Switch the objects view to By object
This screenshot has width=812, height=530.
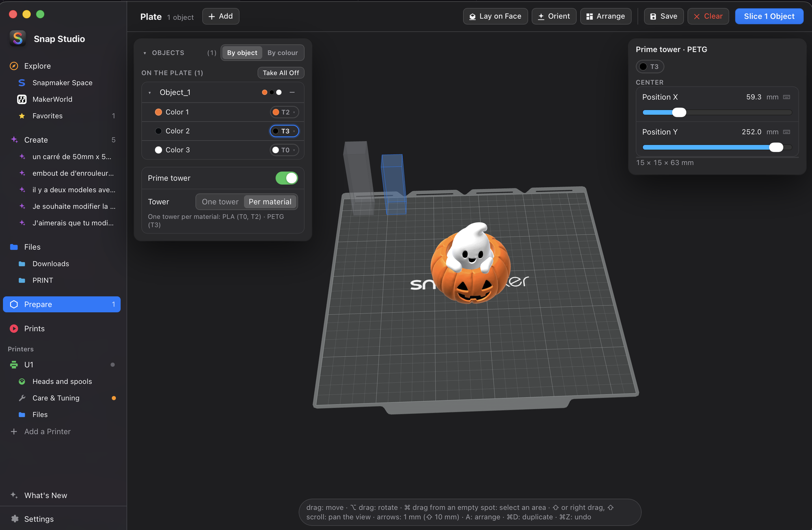tap(242, 53)
